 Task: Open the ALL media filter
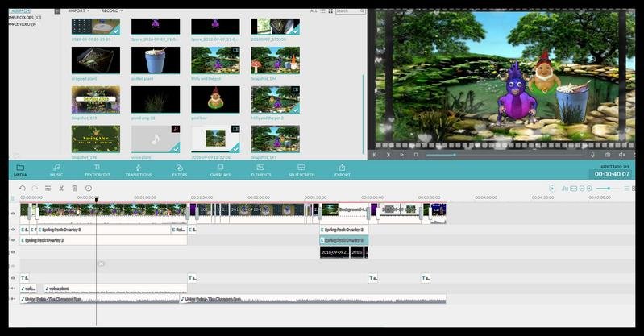click(314, 10)
